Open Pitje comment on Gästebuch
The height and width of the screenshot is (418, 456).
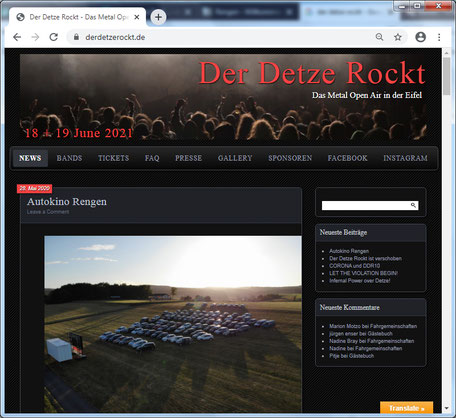[x=351, y=356]
